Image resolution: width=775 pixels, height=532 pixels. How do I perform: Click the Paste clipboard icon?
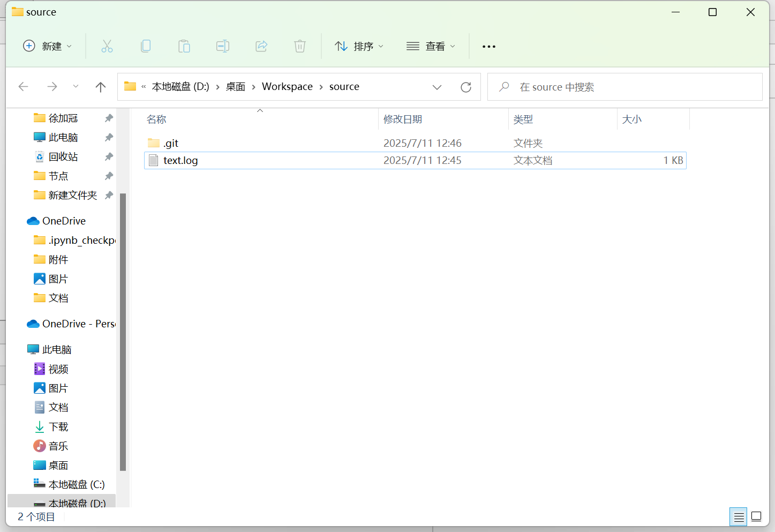pos(184,46)
